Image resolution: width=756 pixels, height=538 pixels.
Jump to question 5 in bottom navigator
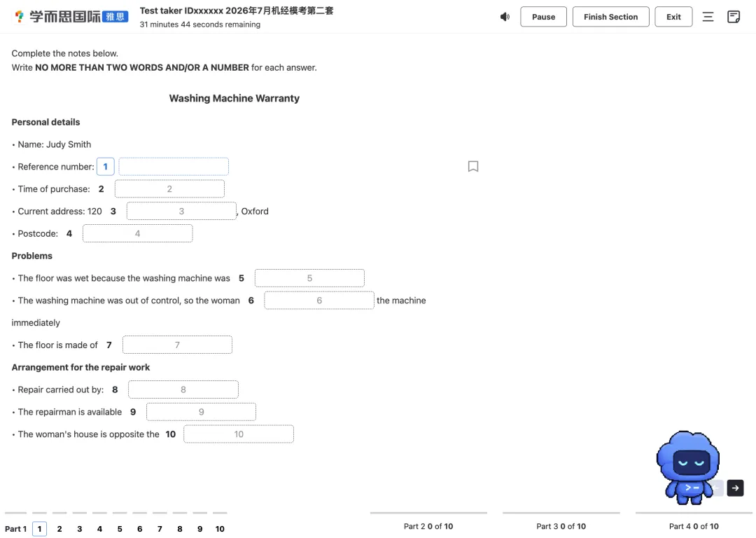tap(120, 529)
